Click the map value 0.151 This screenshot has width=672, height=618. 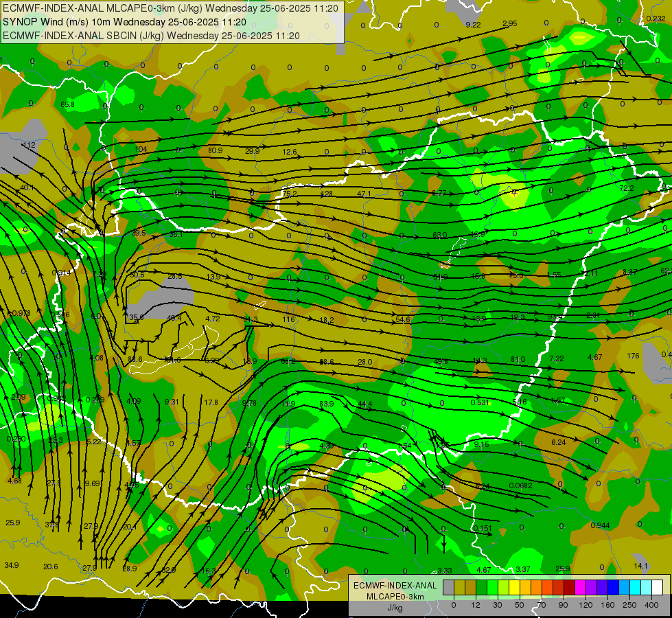[x=482, y=528]
